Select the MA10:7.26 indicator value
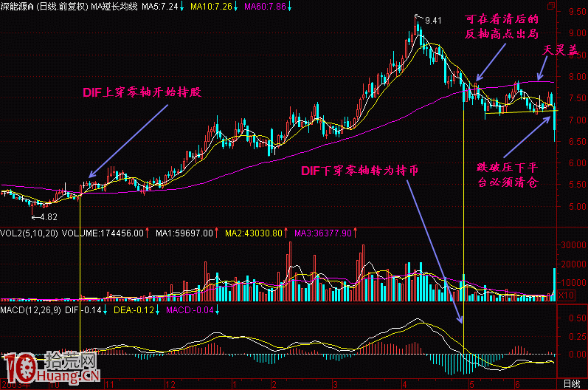The width and height of the screenshot is (588, 390). pyautogui.click(x=211, y=7)
